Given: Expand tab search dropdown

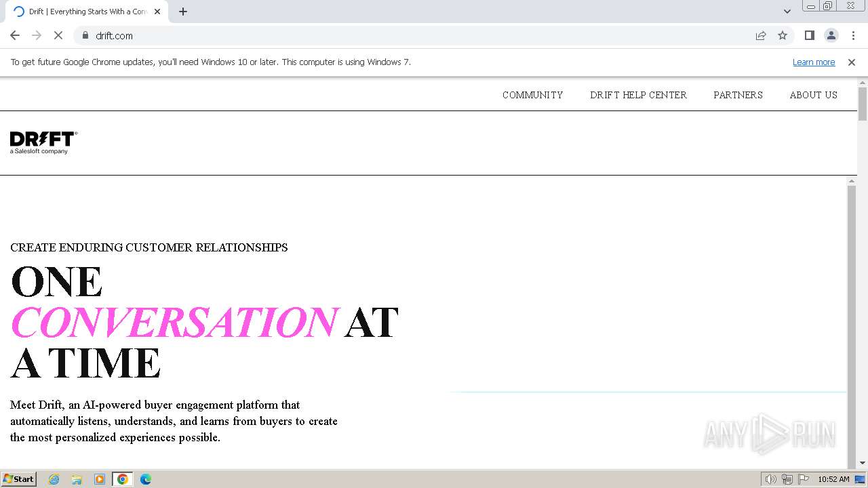Looking at the screenshot, I should [x=787, y=12].
